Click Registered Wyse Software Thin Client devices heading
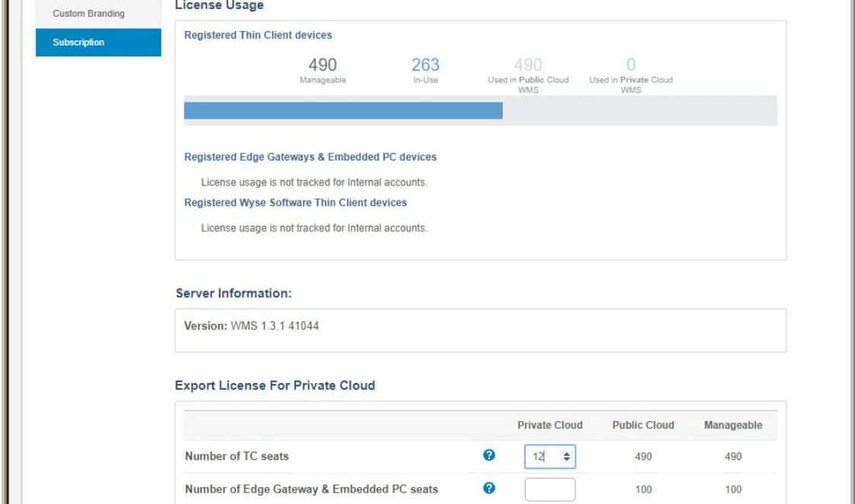This screenshot has height=504, width=855. click(296, 203)
